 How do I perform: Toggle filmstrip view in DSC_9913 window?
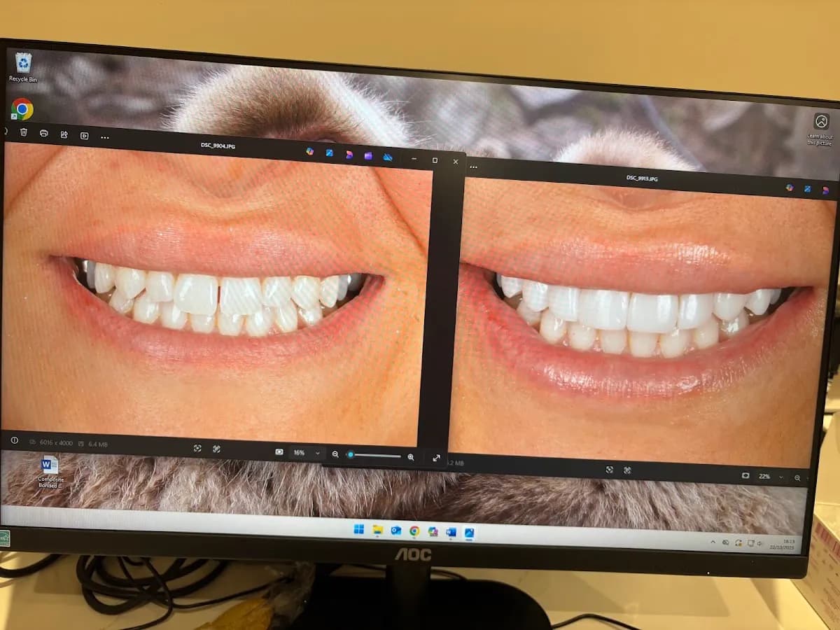pos(745,476)
